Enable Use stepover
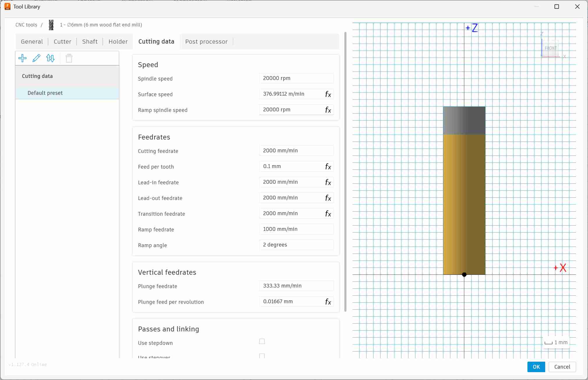Image resolution: width=588 pixels, height=380 pixels. [261, 356]
